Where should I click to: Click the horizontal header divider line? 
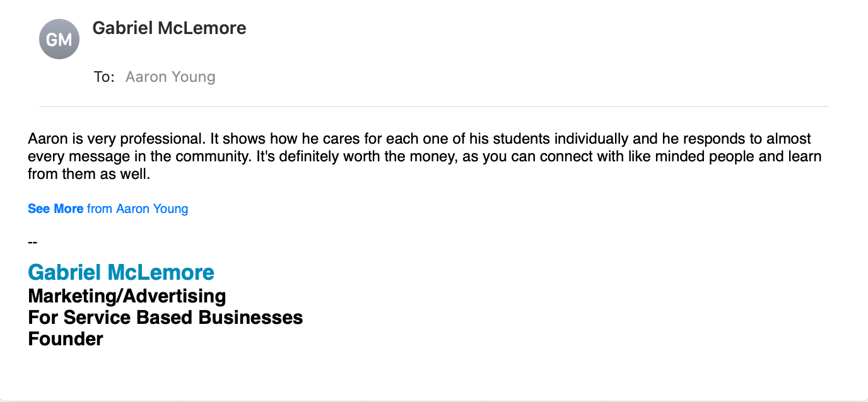[x=434, y=106]
